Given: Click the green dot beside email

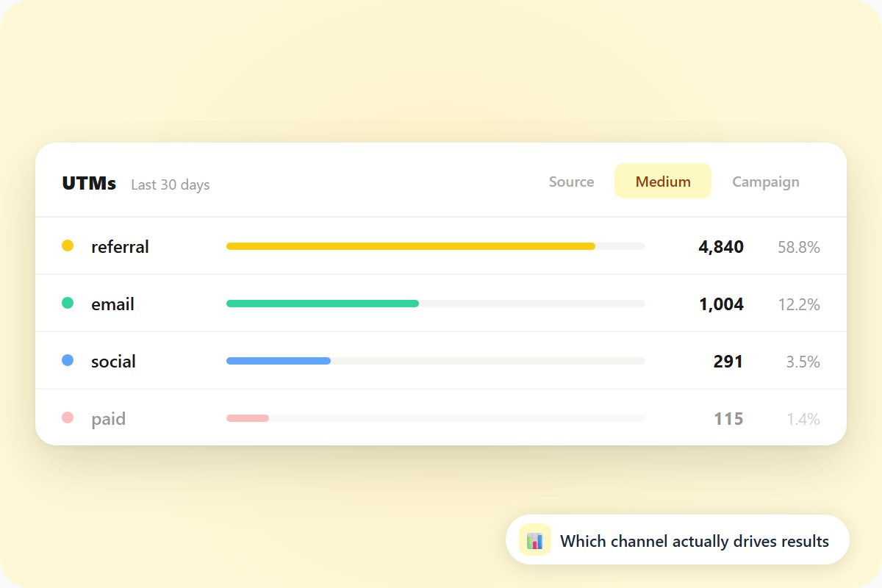Looking at the screenshot, I should [68, 304].
